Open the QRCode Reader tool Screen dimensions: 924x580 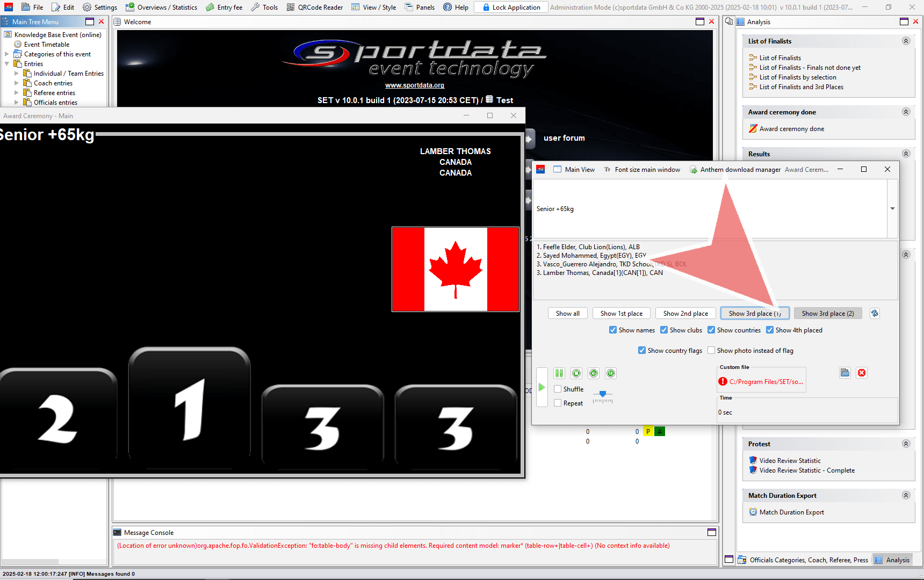click(315, 7)
